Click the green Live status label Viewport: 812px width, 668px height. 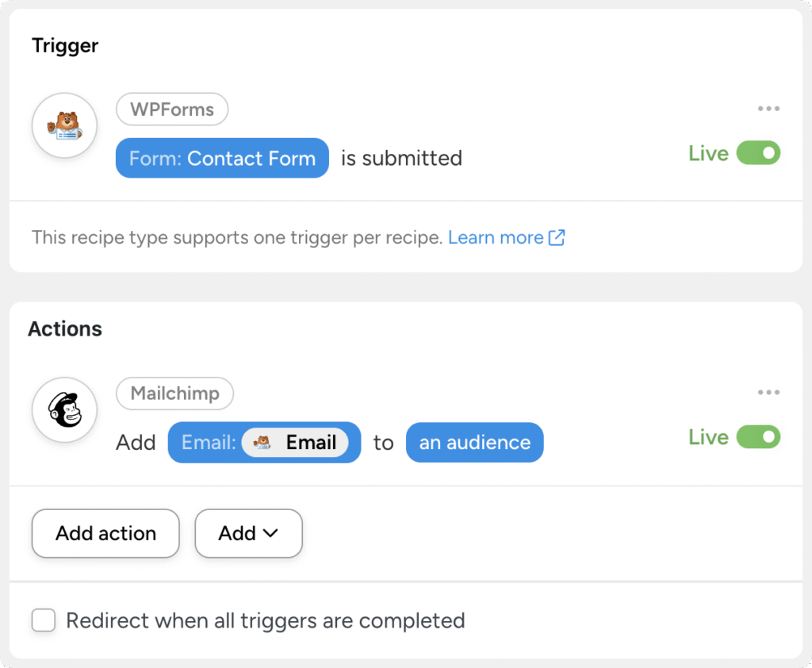708,153
